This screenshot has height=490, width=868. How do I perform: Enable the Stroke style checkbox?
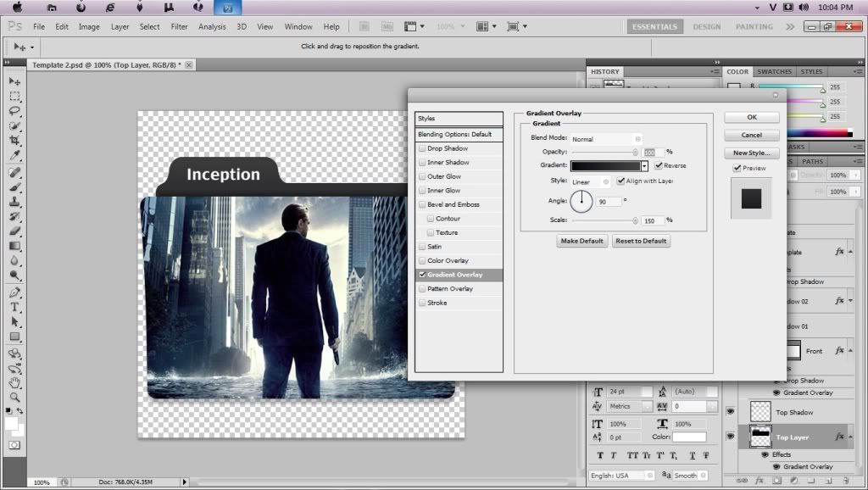(x=422, y=303)
